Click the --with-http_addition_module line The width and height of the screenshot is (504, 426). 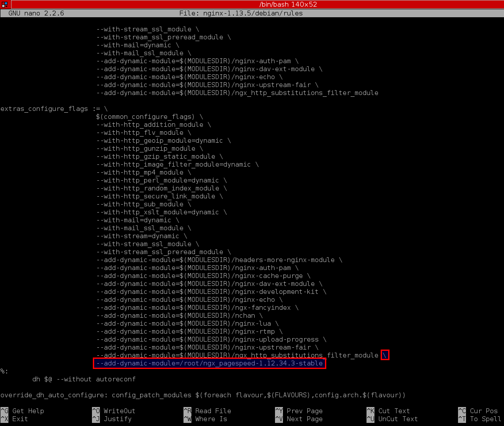[154, 125]
